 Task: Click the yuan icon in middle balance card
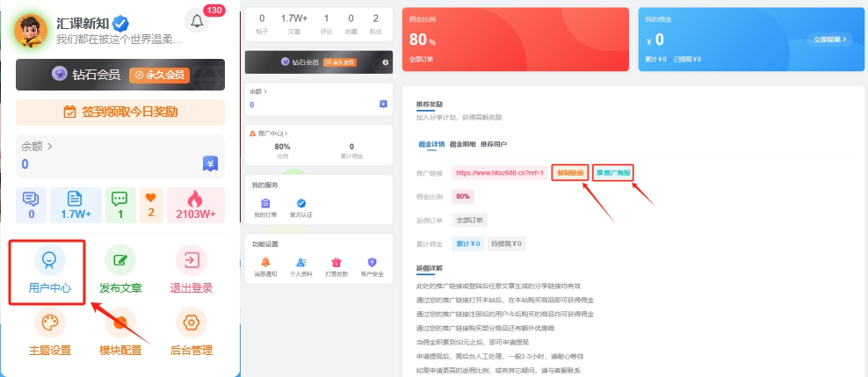coord(383,104)
